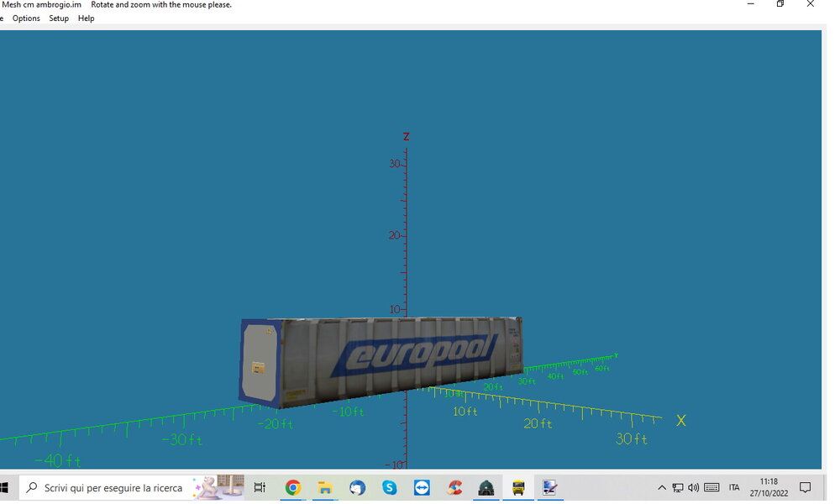This screenshot has width=840, height=504.
Task: Click the 30ft mark on the X axis
Action: 632,439
